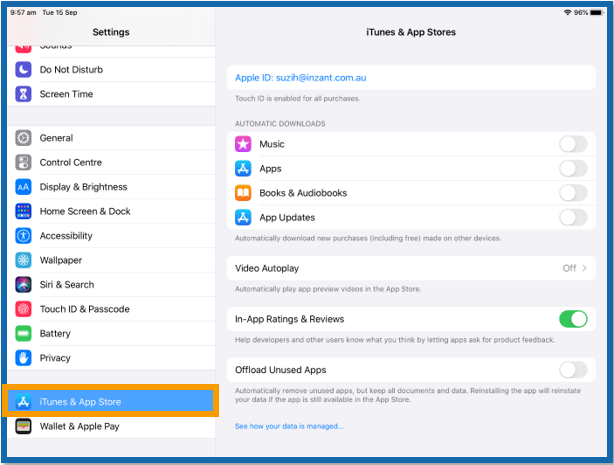The height and width of the screenshot is (465, 614).
Task: Open Do Not Disturb settings
Action: click(112, 70)
